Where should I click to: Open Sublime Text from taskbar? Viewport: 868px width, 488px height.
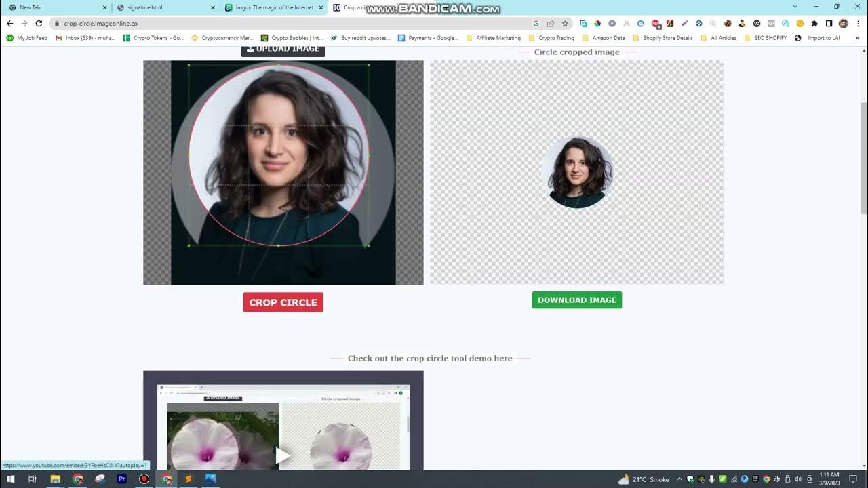(189, 479)
